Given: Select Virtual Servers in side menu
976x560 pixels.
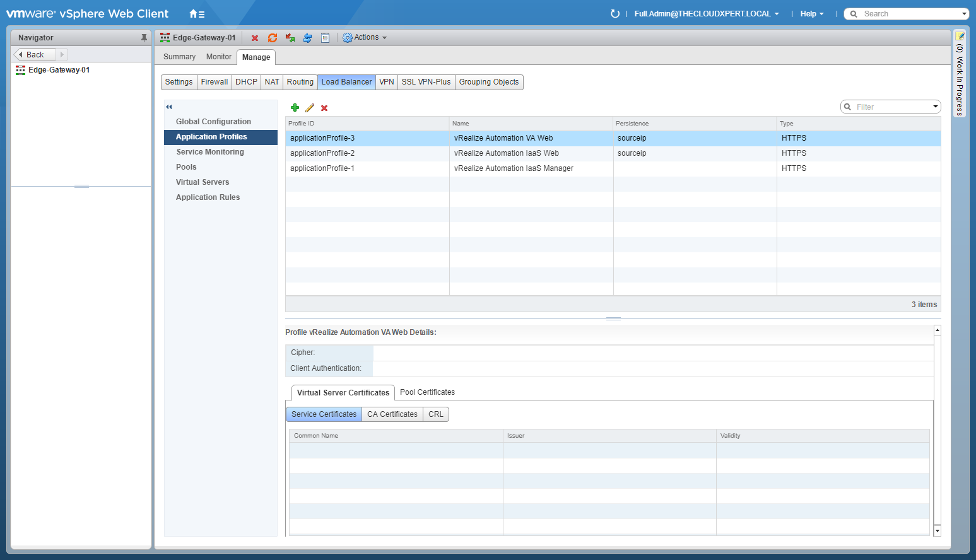Looking at the screenshot, I should pos(203,182).
